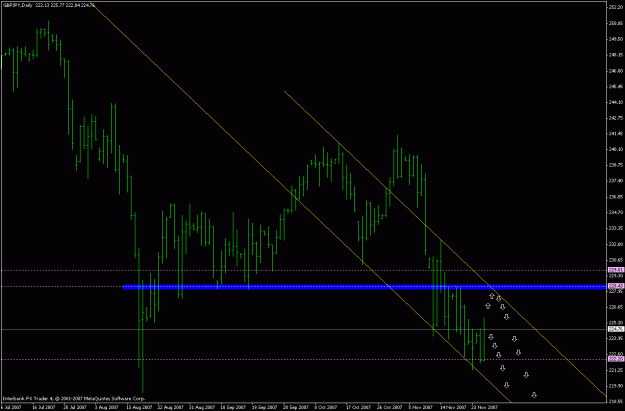625x411 pixels.
Task: Click the 221.25 price axis label
Action: [616, 370]
